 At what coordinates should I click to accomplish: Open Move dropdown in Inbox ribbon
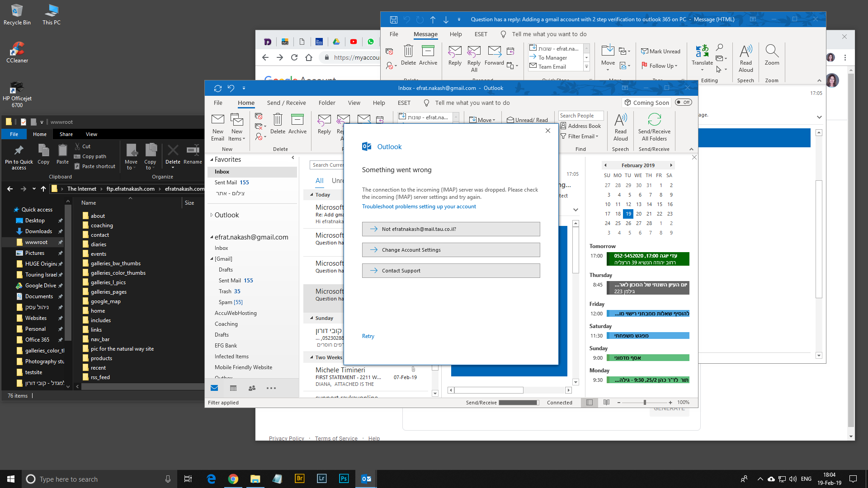pos(482,120)
